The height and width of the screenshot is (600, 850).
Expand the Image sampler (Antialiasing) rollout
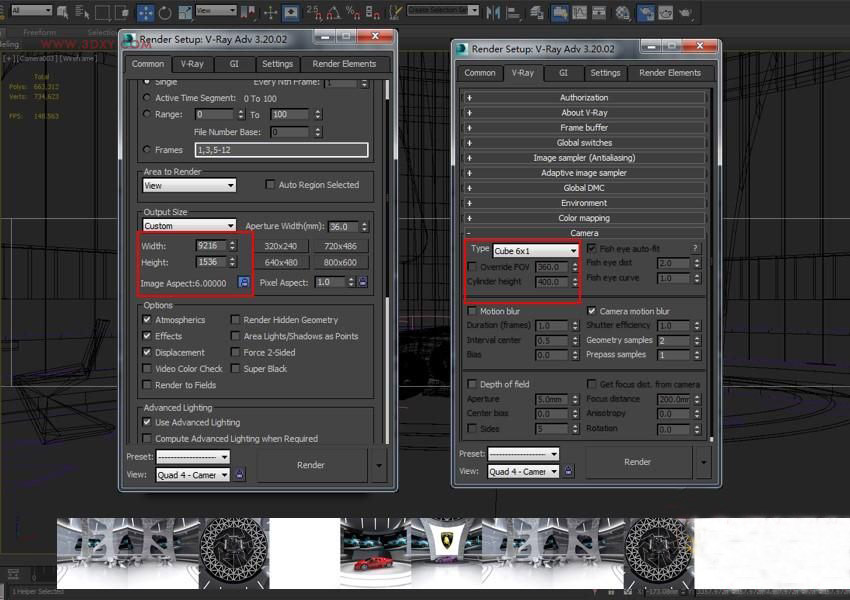584,158
